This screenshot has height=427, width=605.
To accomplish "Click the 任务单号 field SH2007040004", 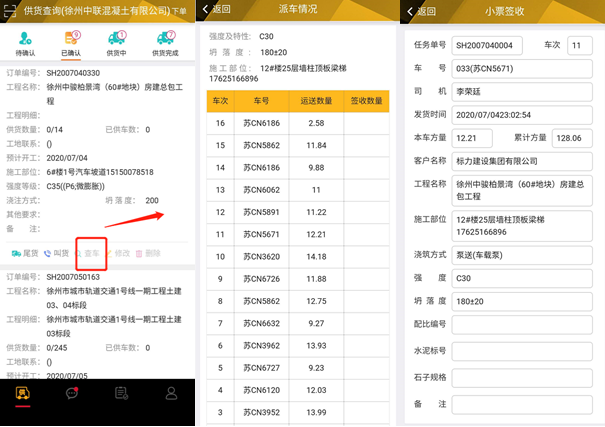I will click(487, 46).
